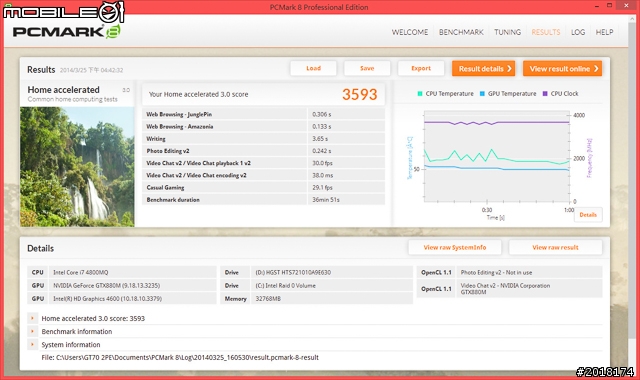Screen dimensions: 640x380
Task: Minimize the PCMark 8 window
Action: pos(597,6)
